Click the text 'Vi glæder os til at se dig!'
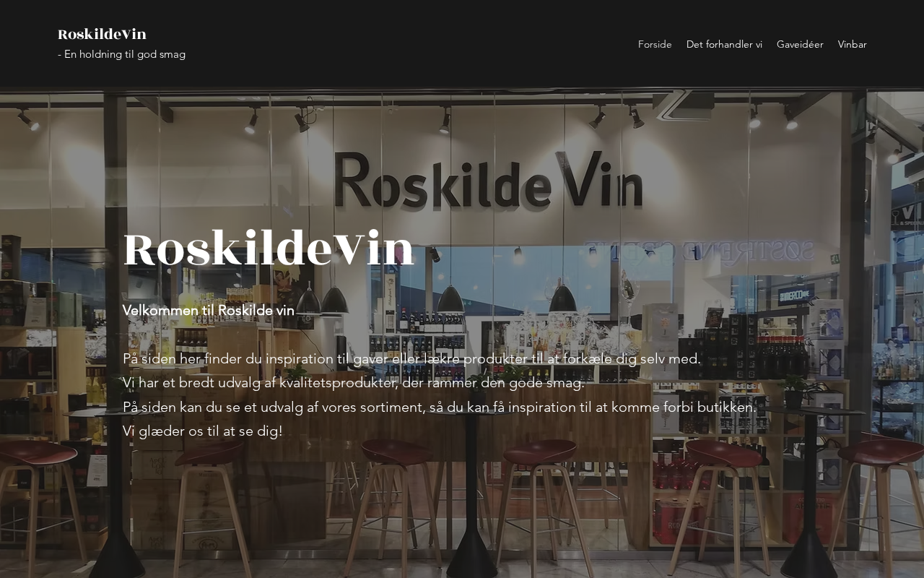Viewport: 924px width, 578px height. [x=203, y=431]
